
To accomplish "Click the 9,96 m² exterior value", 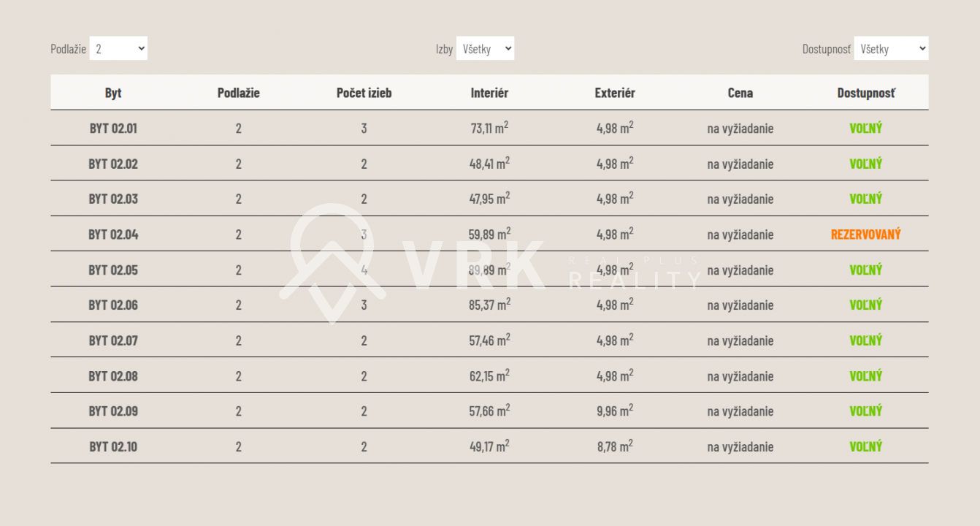I will (614, 411).
